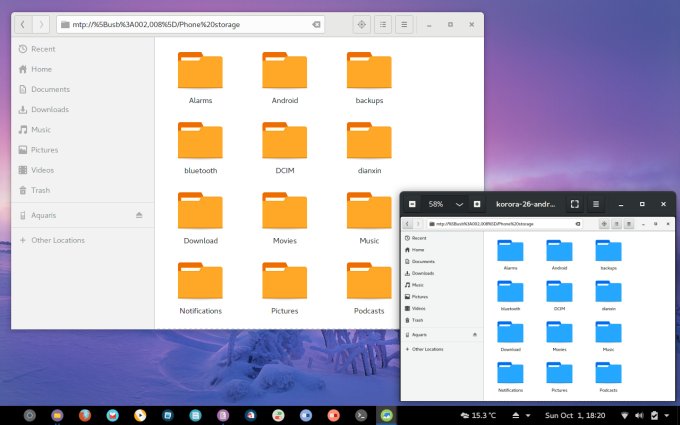Go to the Downloads sidebar location
This screenshot has height=425, width=680.
coord(49,109)
